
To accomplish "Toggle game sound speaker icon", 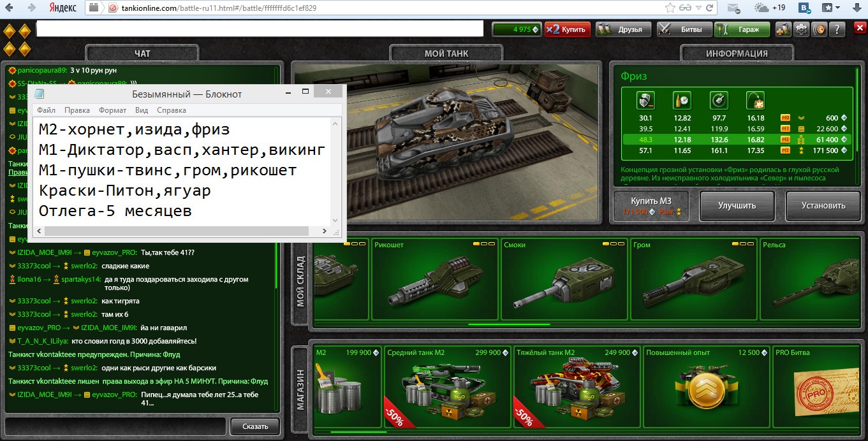I will pos(820,29).
